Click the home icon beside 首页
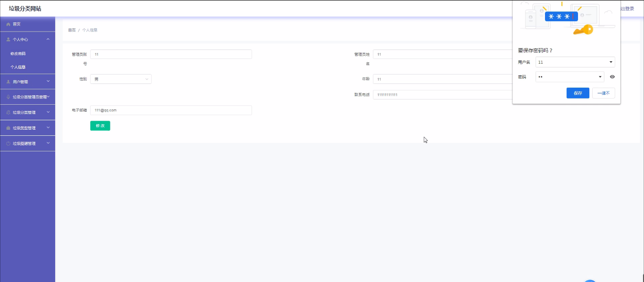The image size is (644, 282). 8,24
